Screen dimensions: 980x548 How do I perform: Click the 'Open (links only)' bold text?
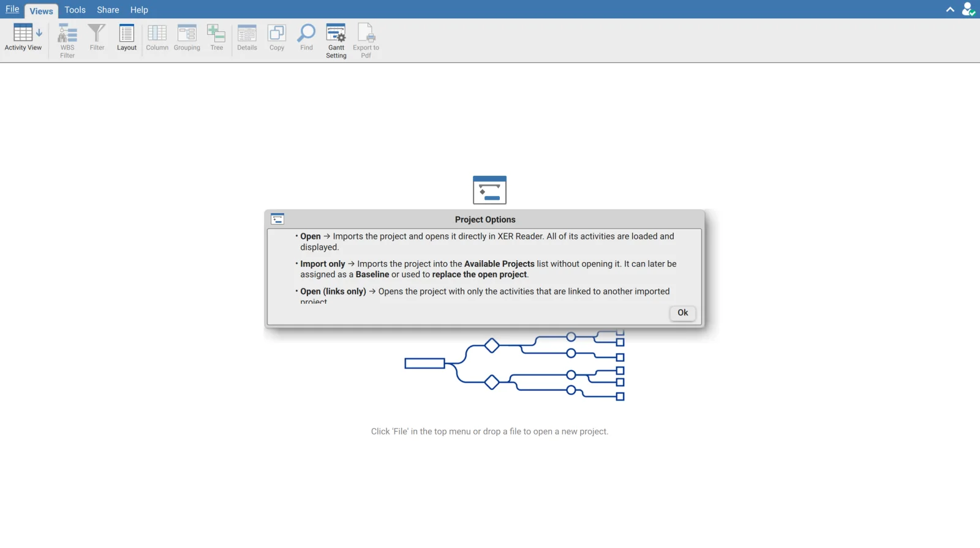click(333, 291)
